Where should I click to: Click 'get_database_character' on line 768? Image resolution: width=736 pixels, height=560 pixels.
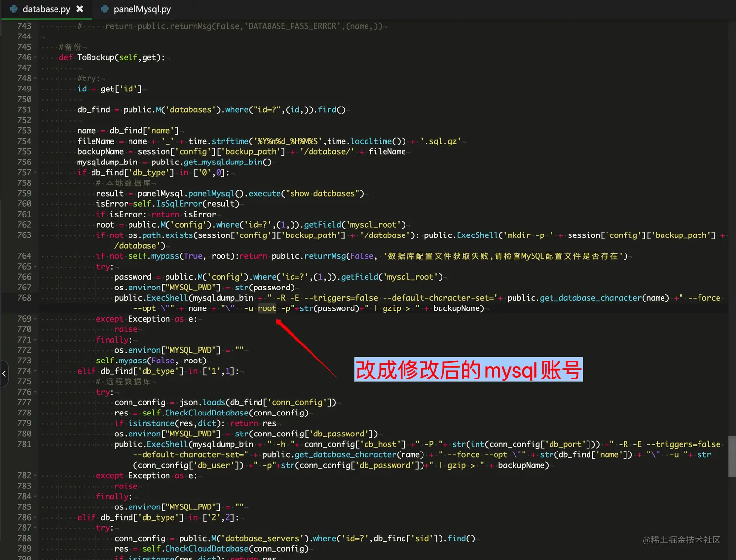[x=590, y=298]
